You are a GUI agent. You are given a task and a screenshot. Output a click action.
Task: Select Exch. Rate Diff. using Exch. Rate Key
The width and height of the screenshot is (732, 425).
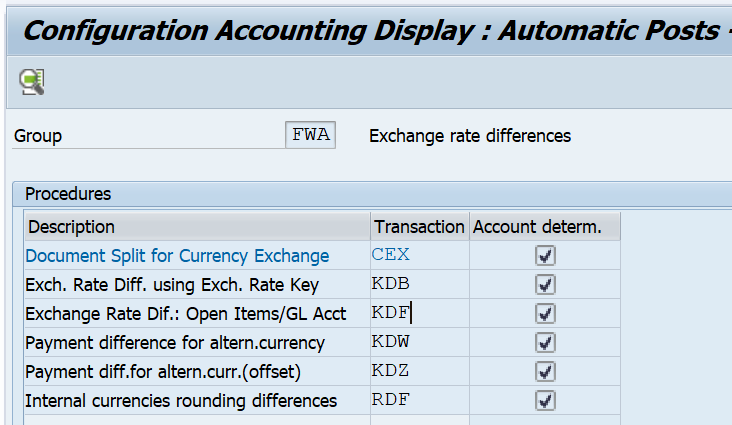pyautogui.click(x=171, y=285)
